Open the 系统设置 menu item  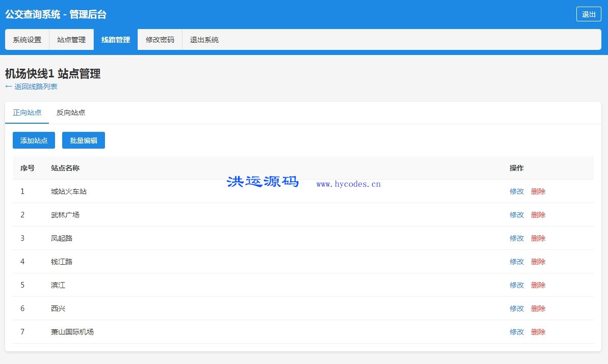coord(27,39)
